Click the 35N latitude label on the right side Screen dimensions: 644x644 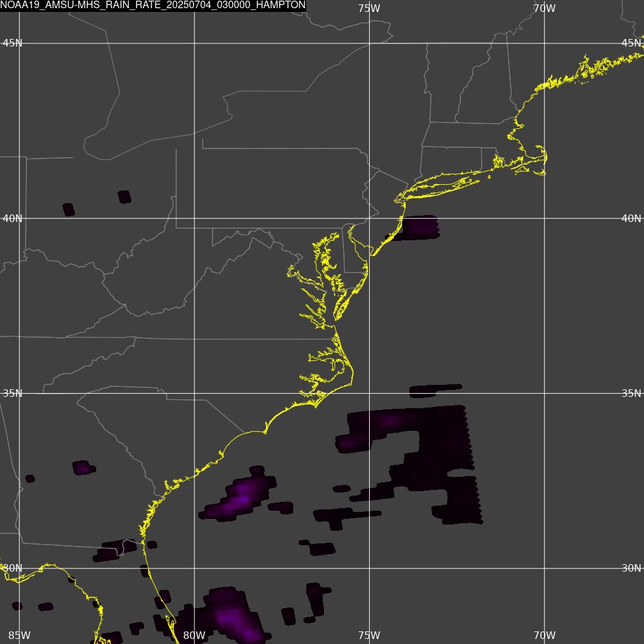point(631,394)
